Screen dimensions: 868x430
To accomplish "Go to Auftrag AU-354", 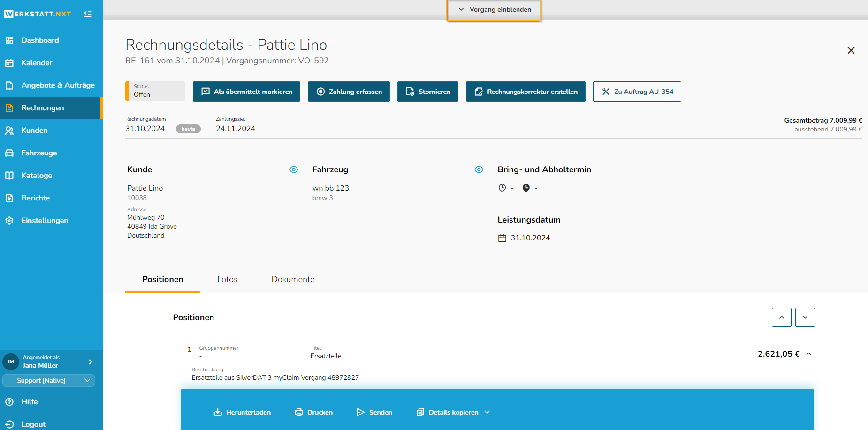I will (637, 92).
